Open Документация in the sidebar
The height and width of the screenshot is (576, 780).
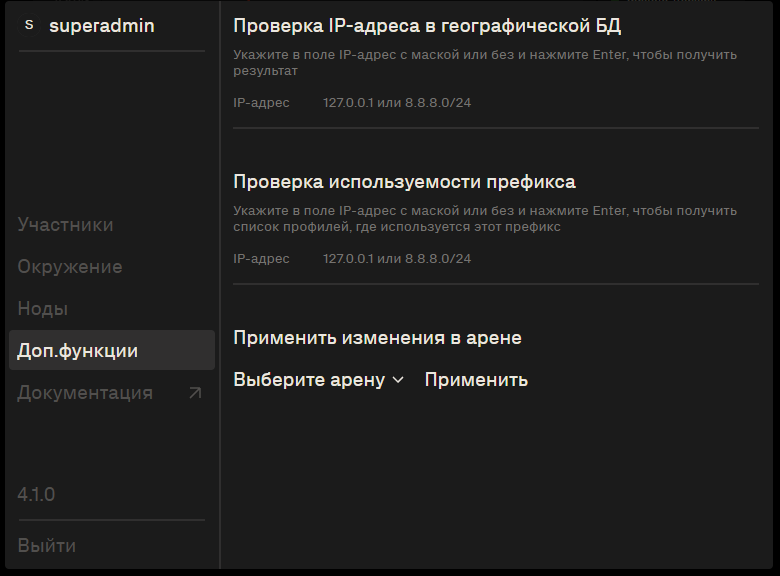(x=85, y=393)
